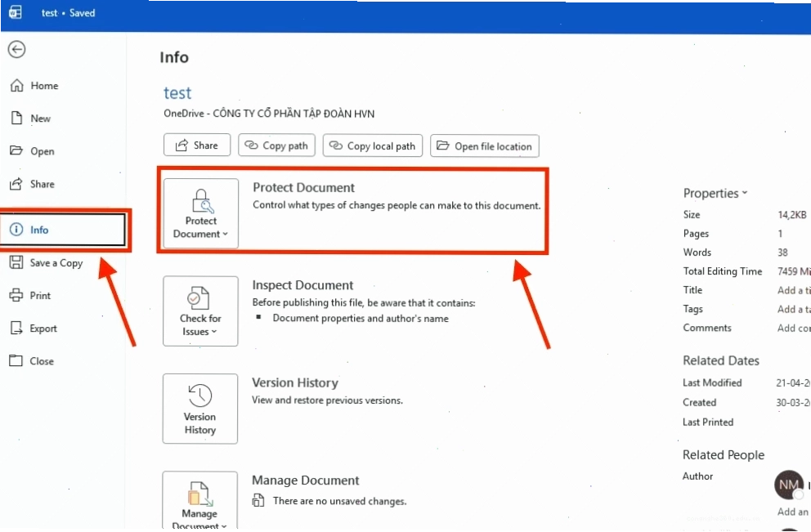
Task: Click the clock icon on Version History
Action: (x=200, y=396)
